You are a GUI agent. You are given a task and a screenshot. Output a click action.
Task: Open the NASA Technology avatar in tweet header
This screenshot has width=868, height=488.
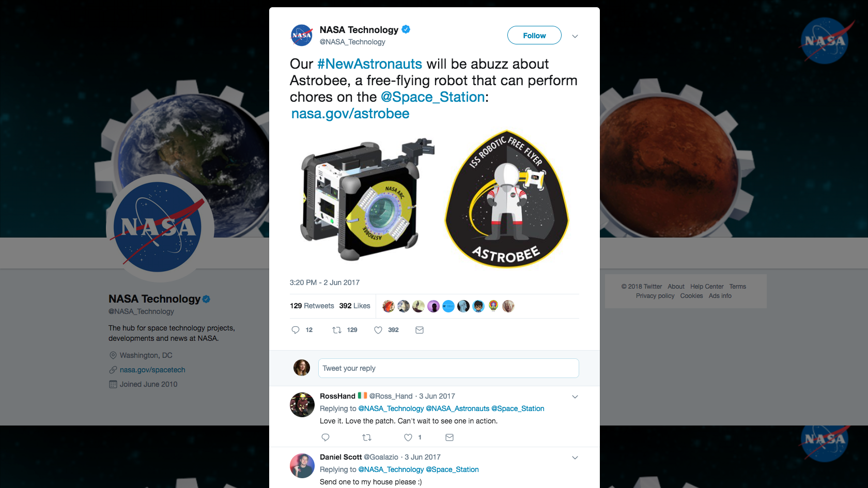302,35
